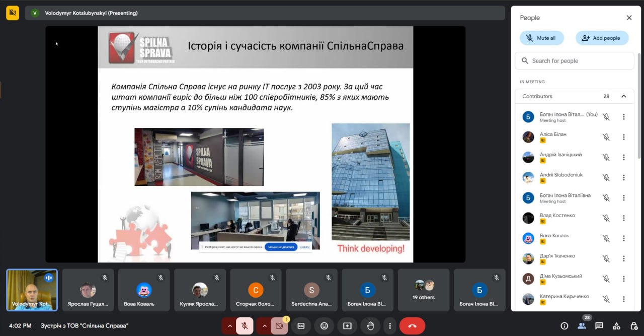This screenshot has width=644, height=336.
Task: Leave the call with the red hang-up button
Action: [413, 326]
